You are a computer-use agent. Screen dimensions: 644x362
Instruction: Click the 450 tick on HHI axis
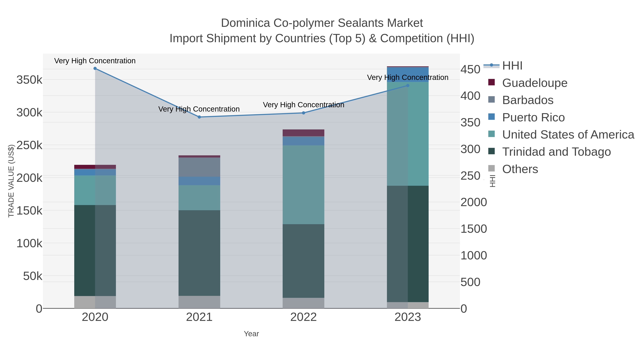(x=470, y=69)
